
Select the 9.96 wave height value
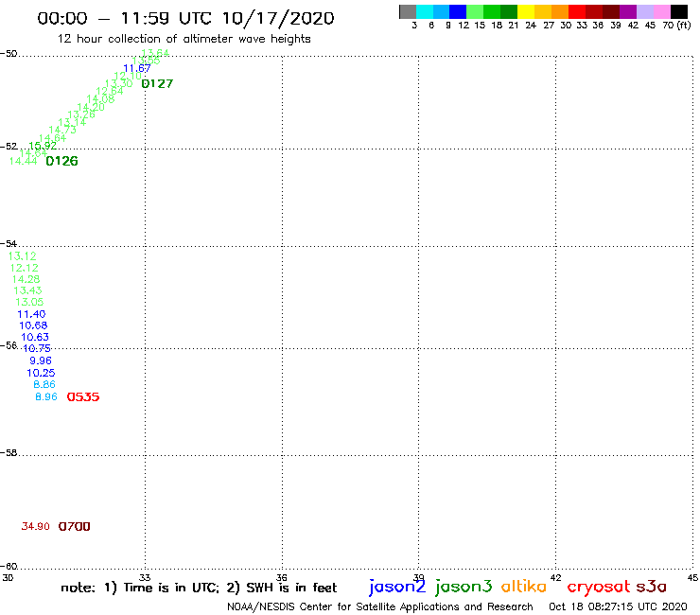(x=41, y=360)
